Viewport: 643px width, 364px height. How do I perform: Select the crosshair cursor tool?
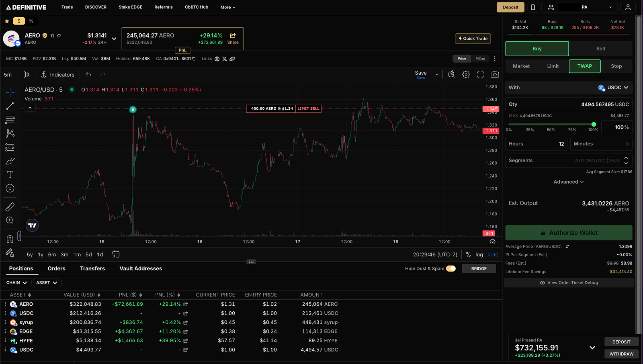tap(10, 92)
